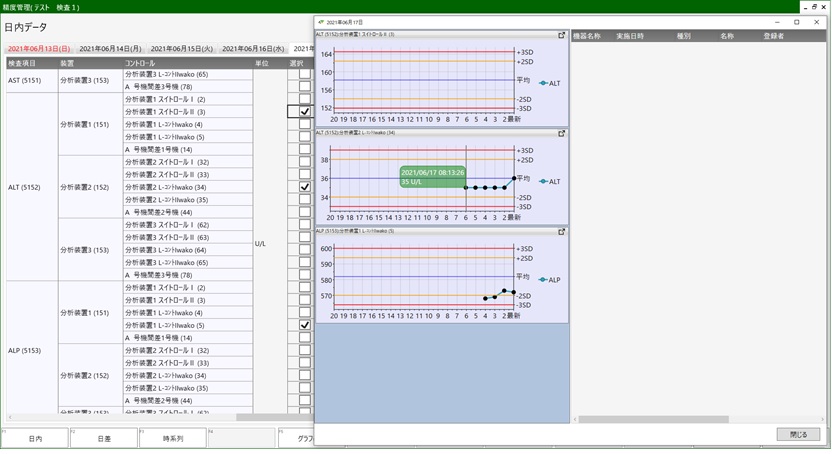832x454 pixels.
Task: Click the highlighted point 6 on ALT 分析装置2 chart
Action: [x=466, y=188]
